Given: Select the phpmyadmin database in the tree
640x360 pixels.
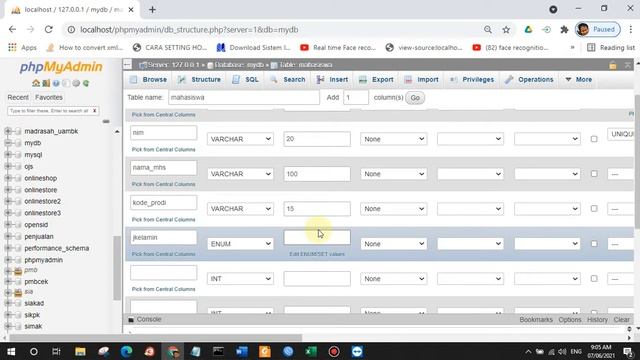Looking at the screenshot, I should click(x=43, y=260).
